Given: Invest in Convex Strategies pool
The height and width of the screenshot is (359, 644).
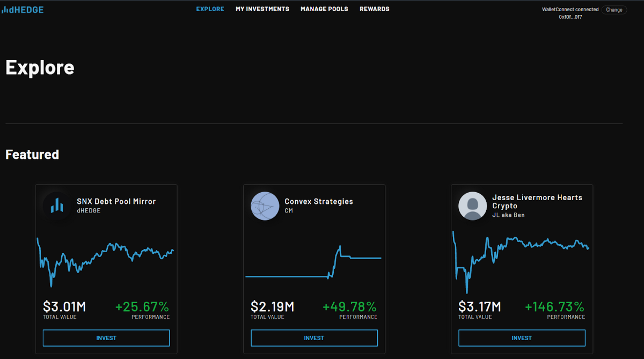Looking at the screenshot, I should coord(314,338).
